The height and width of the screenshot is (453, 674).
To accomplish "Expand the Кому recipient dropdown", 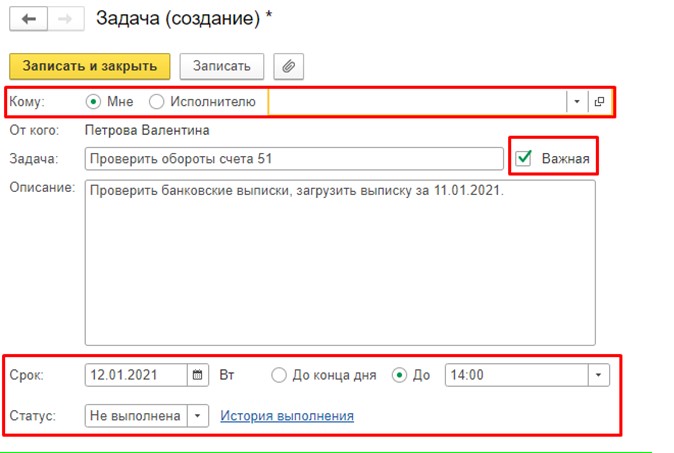I will pos(577,101).
